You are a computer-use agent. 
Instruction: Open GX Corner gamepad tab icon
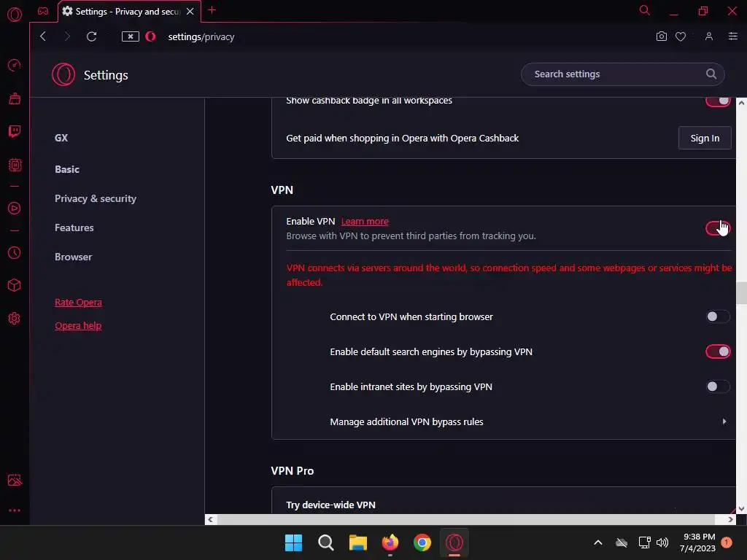(43, 11)
